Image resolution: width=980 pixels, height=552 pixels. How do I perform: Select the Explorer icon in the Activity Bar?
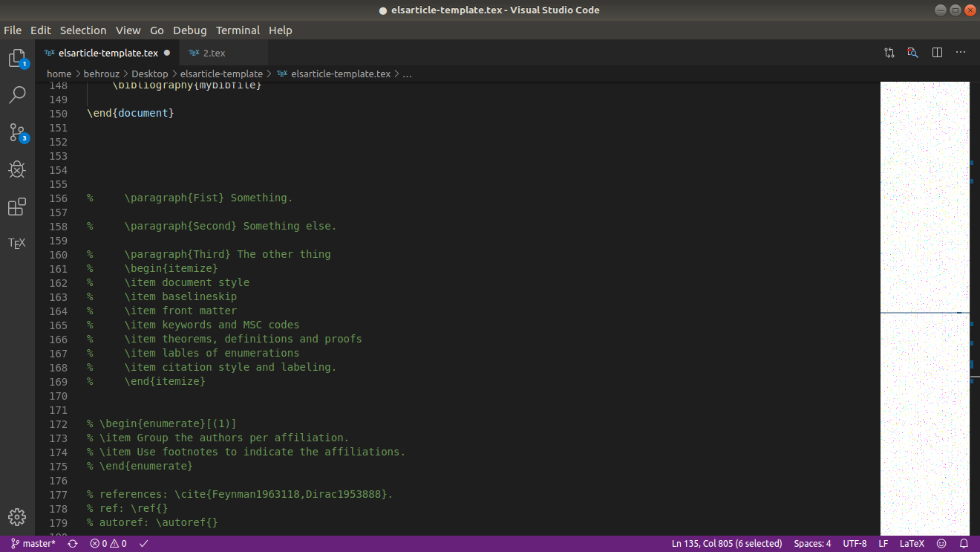point(16,57)
